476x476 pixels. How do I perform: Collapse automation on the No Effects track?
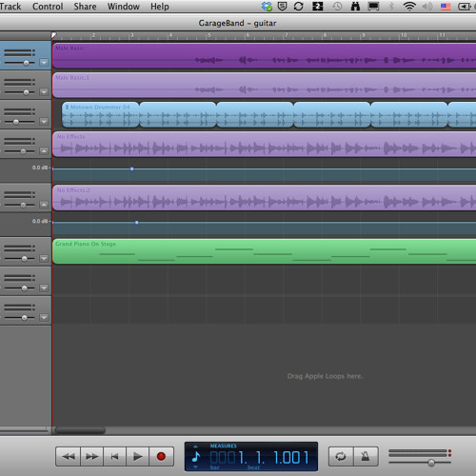(x=44, y=151)
